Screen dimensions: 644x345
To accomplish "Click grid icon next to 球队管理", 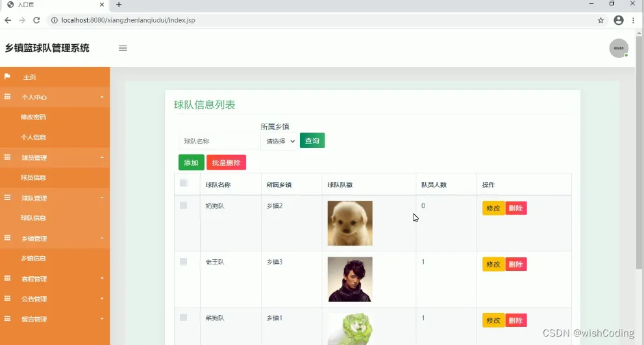I will coord(7,198).
